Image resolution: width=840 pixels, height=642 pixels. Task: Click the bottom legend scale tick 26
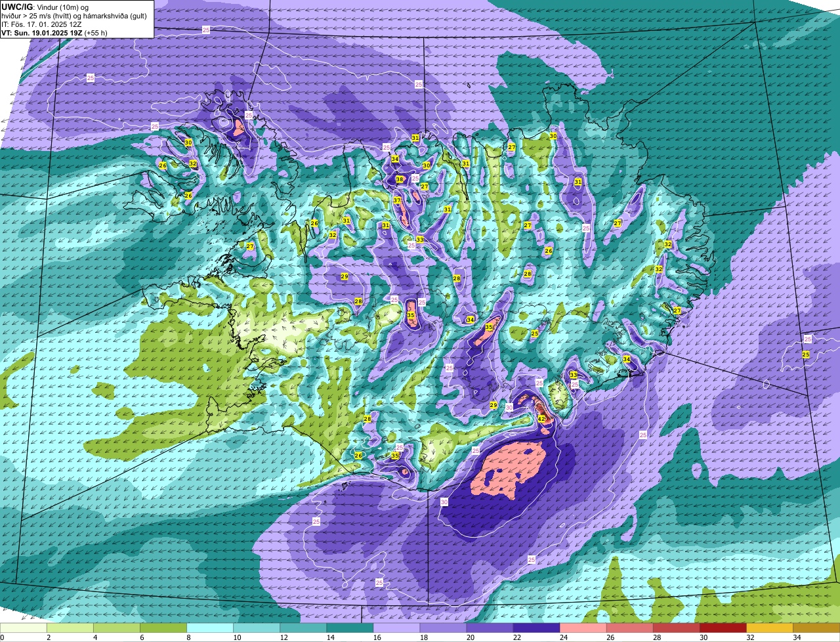click(610, 637)
